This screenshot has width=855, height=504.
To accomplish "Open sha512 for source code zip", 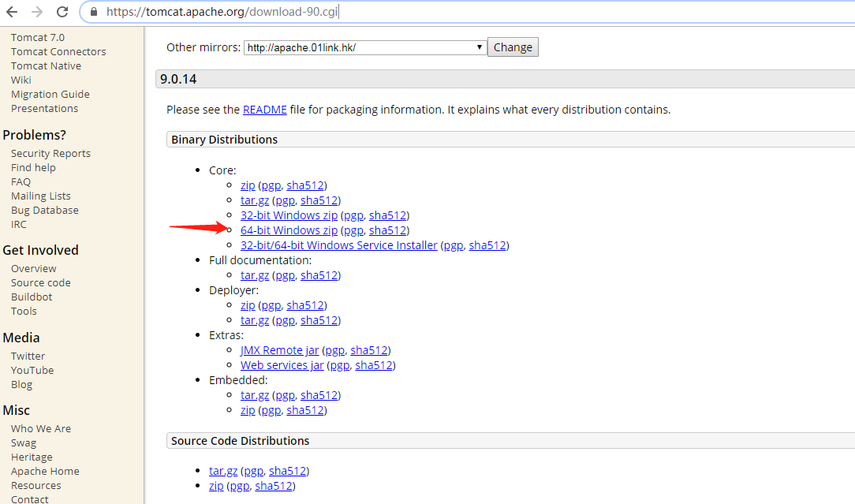I will [x=274, y=486].
